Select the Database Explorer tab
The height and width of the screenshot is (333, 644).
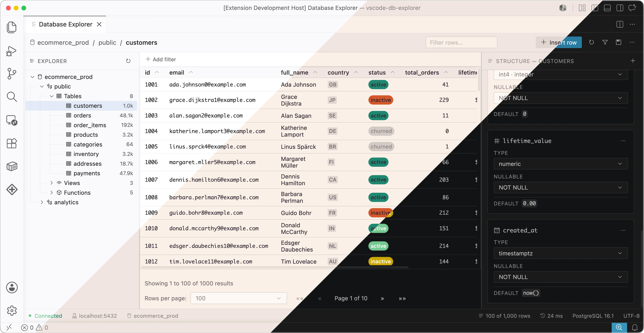66,24
